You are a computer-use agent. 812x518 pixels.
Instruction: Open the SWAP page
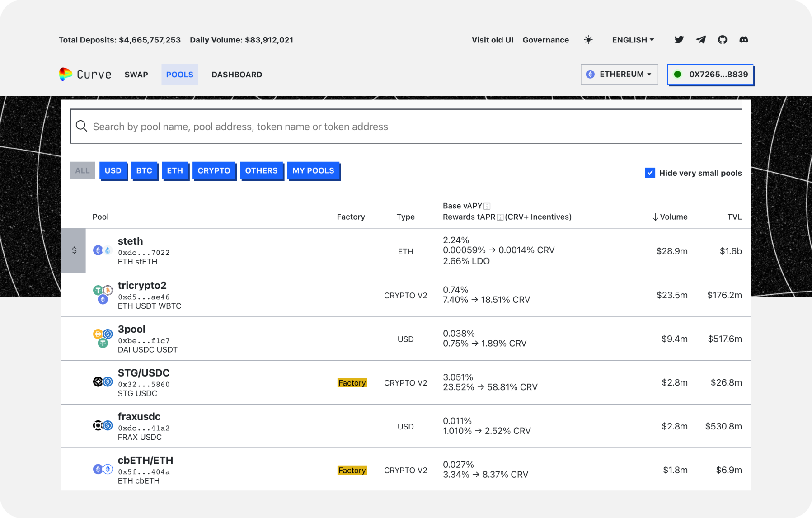pos(136,75)
